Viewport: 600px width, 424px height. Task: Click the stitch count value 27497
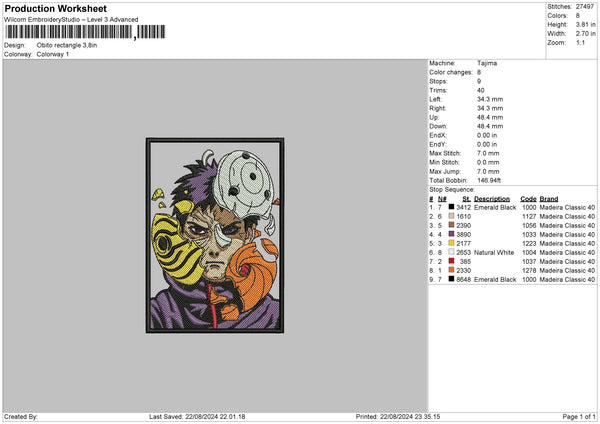(585, 7)
